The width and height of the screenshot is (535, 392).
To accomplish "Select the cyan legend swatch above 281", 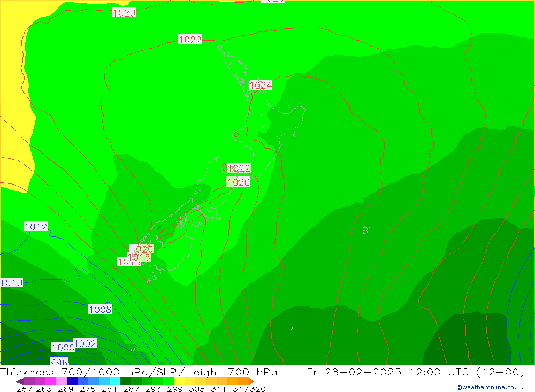I will 115,381.
